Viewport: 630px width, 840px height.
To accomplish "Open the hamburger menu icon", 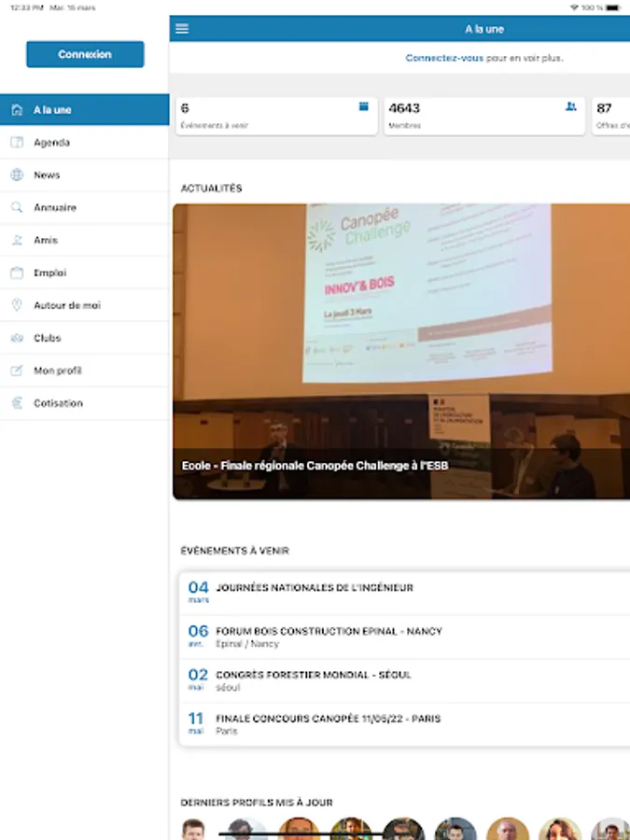I will coord(182,28).
